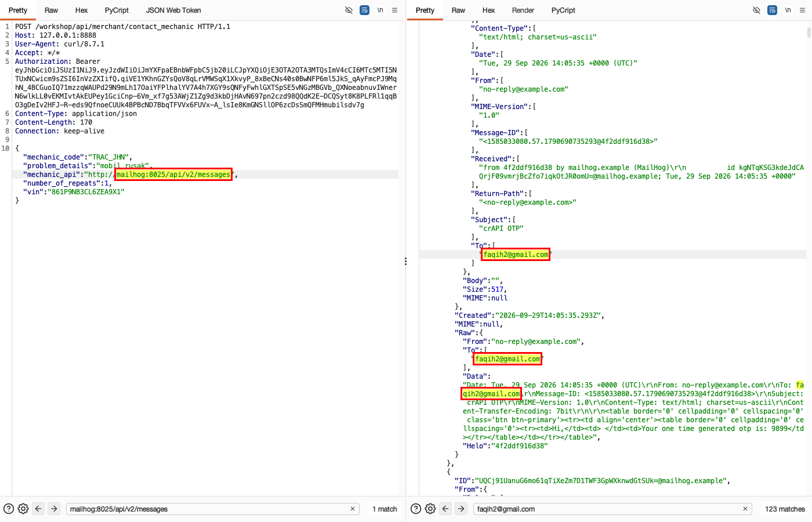Click the Created timestamp line
This screenshot has width=812, height=522.
pyautogui.click(x=530, y=316)
